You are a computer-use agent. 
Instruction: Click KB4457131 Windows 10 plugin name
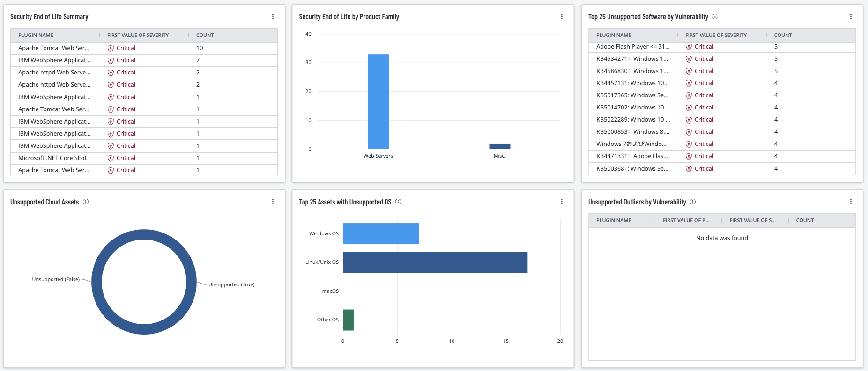click(632, 83)
